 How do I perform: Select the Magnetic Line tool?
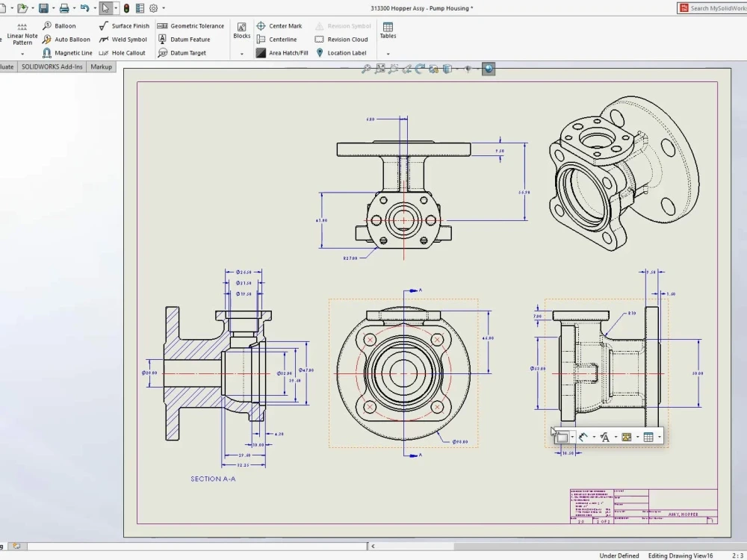[x=67, y=53]
